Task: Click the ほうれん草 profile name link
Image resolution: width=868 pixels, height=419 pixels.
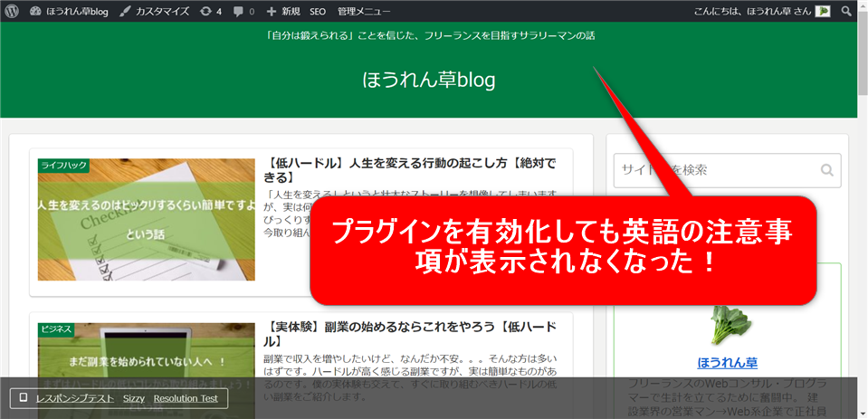Action: (x=727, y=363)
